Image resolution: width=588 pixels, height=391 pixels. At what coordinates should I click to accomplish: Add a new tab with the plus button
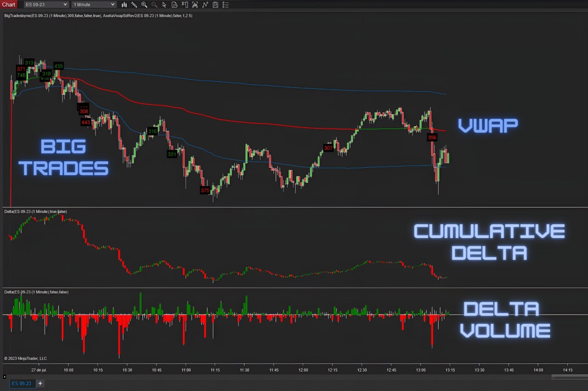[40, 383]
